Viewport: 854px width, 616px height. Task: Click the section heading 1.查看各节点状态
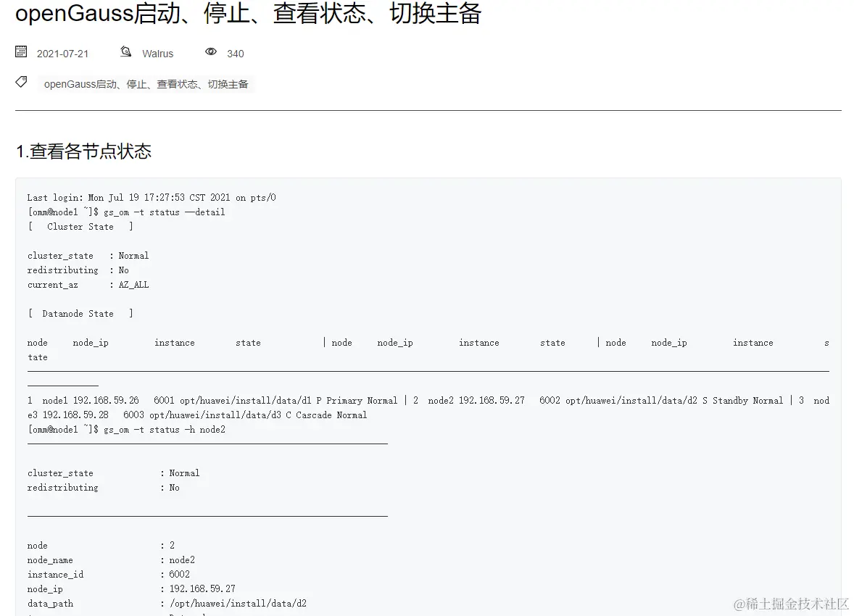(83, 151)
